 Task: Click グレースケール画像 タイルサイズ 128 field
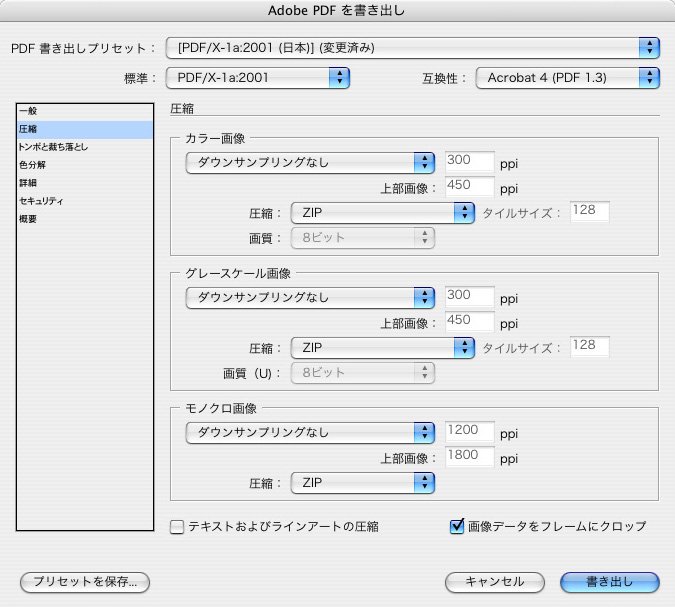click(590, 347)
